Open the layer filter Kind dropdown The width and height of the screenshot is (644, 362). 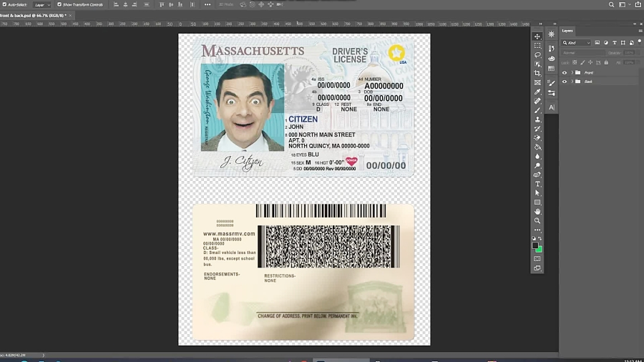tap(576, 43)
